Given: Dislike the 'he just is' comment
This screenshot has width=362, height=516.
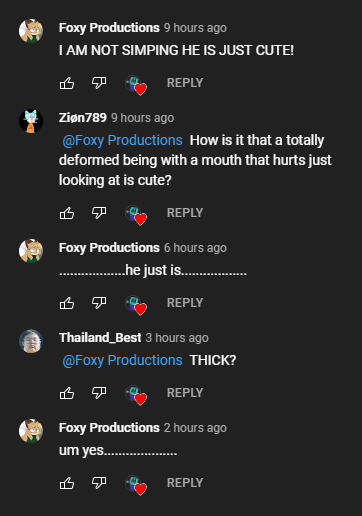Looking at the screenshot, I should click(x=99, y=303).
